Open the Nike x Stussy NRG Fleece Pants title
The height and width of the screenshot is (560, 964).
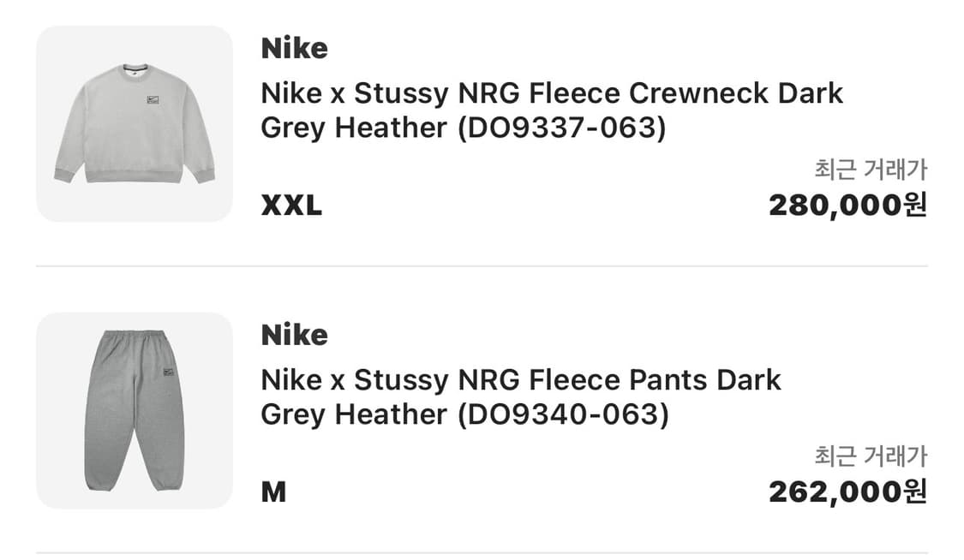pyautogui.click(x=521, y=379)
